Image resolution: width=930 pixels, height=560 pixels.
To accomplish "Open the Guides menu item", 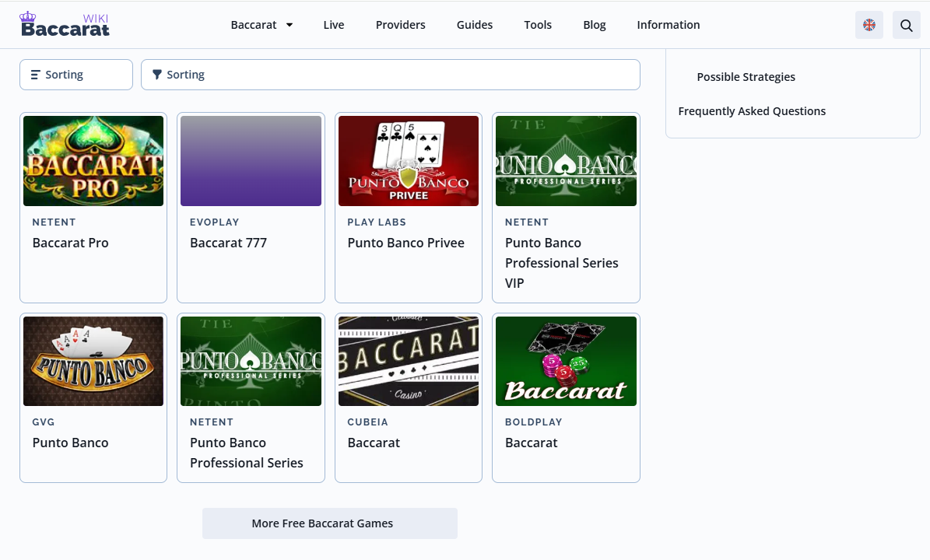I will point(475,25).
